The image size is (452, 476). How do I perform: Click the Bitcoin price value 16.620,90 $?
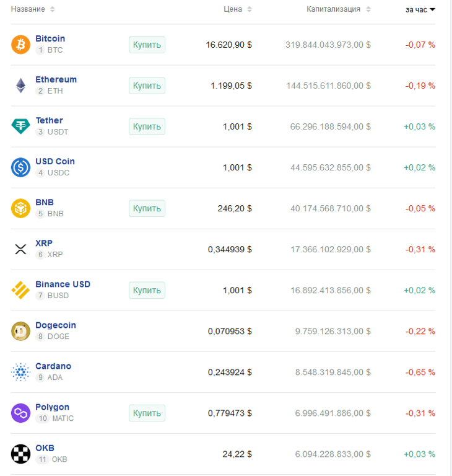(228, 45)
